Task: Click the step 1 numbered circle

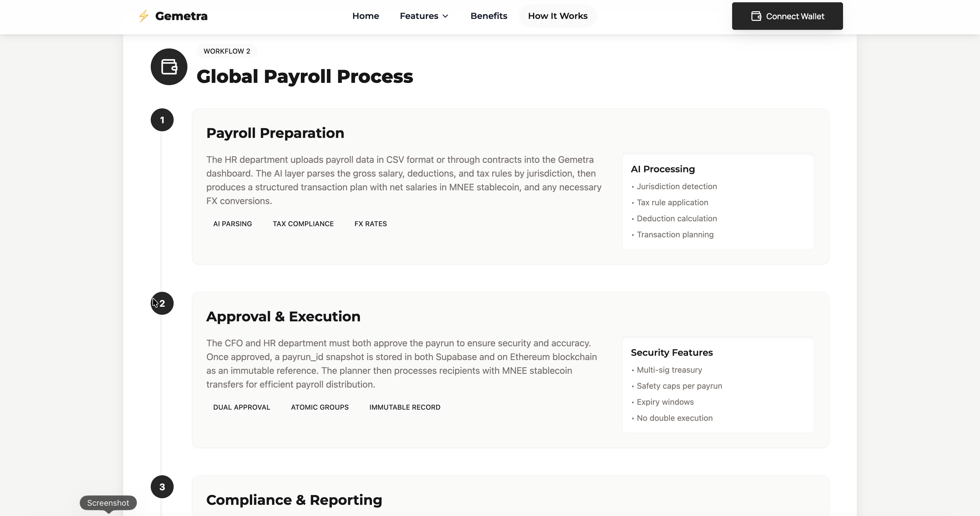Action: coord(162,120)
